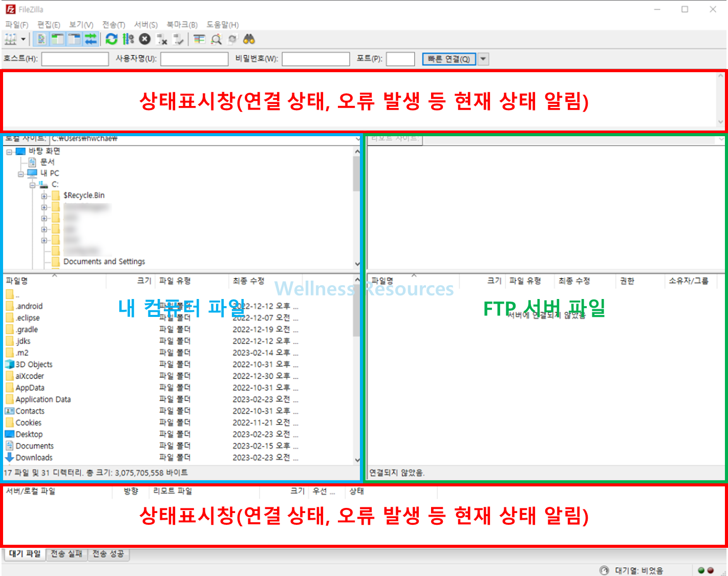Image resolution: width=728 pixels, height=576 pixels.
Task: Open the 북마크(B) menu
Action: tap(182, 25)
